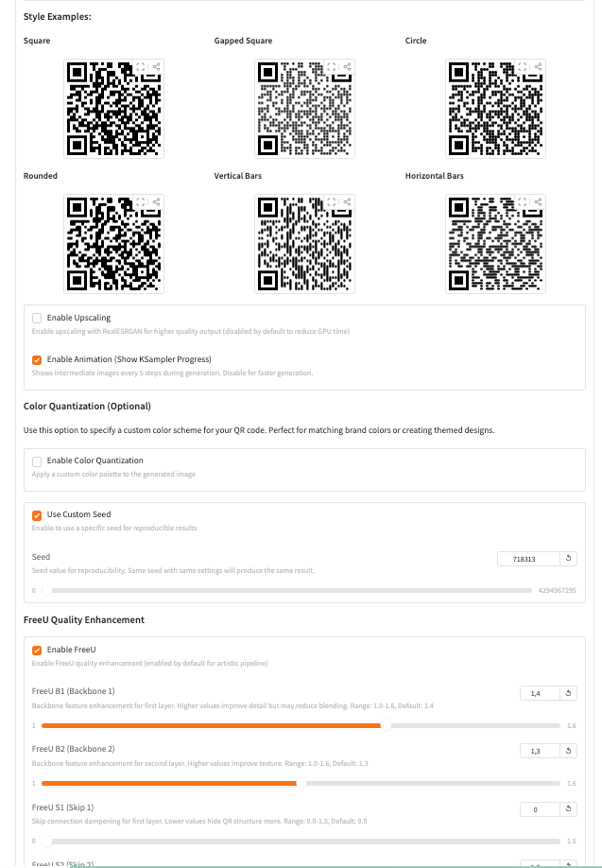Reset the FreeU B2 value
This screenshot has height=868, width=602.
[x=569, y=750]
